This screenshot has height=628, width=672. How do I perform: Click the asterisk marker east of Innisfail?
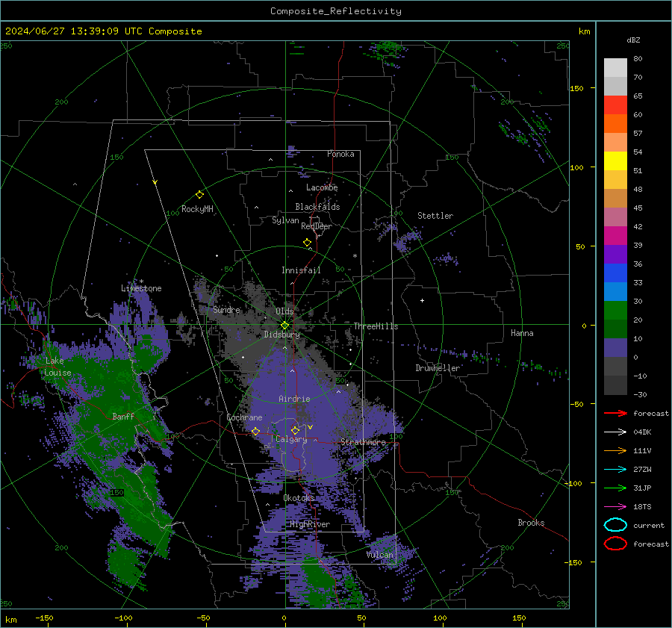(x=355, y=256)
